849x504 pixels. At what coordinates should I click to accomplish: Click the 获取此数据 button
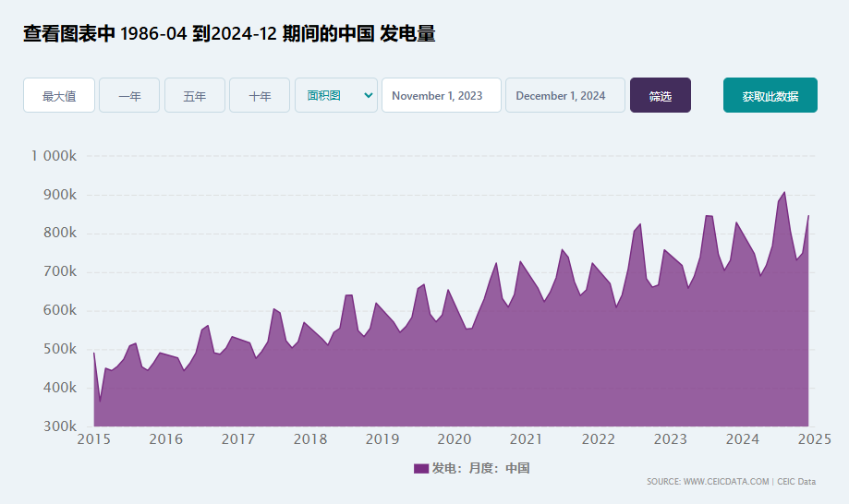(770, 96)
